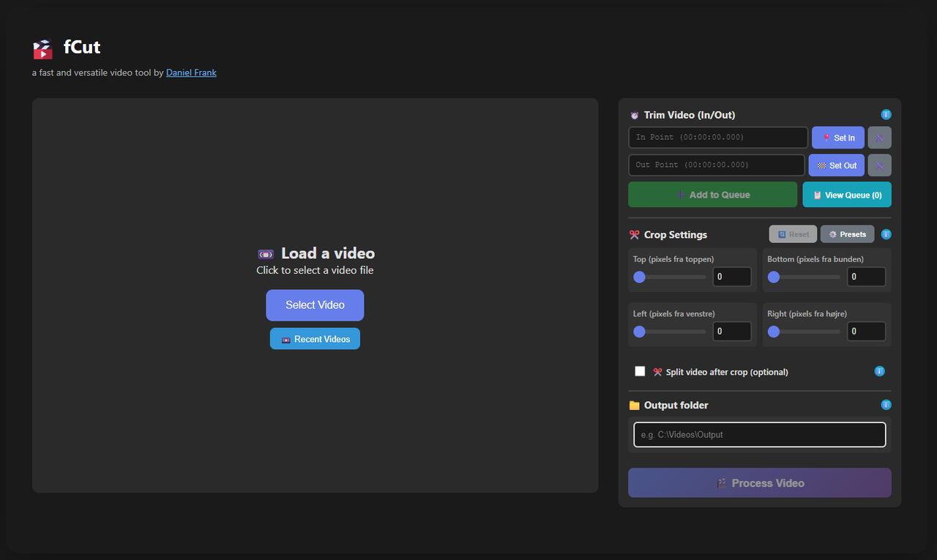Click the cassette icon beside Load a video
Viewport: 937px width, 560px height.
pyautogui.click(x=266, y=254)
